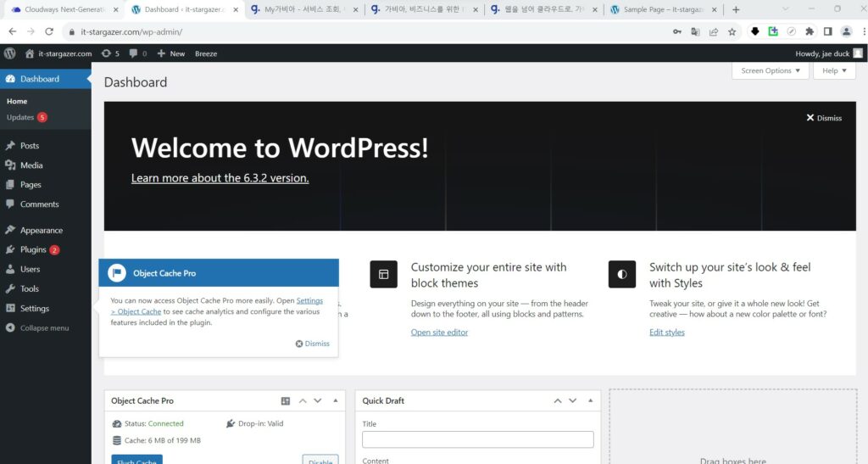The height and width of the screenshot is (464, 868).
Task: Open browser extensions puzzle icon
Action: [810, 31]
